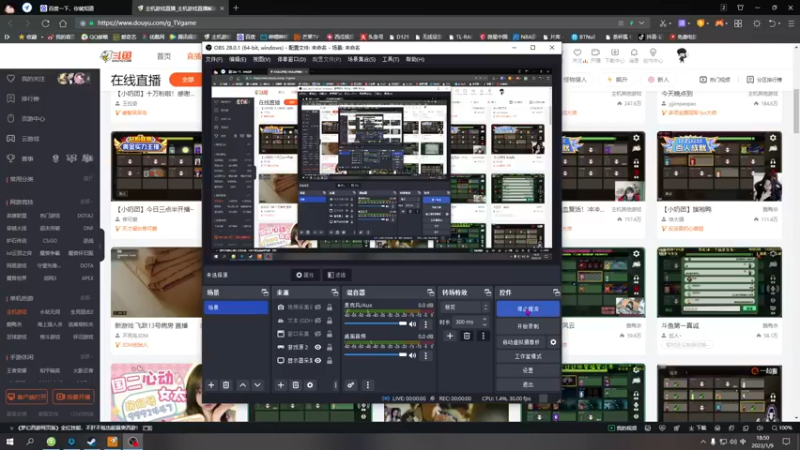The height and width of the screenshot is (450, 800).
Task: Click 开始录制 button in OBS controls
Action: click(528, 326)
